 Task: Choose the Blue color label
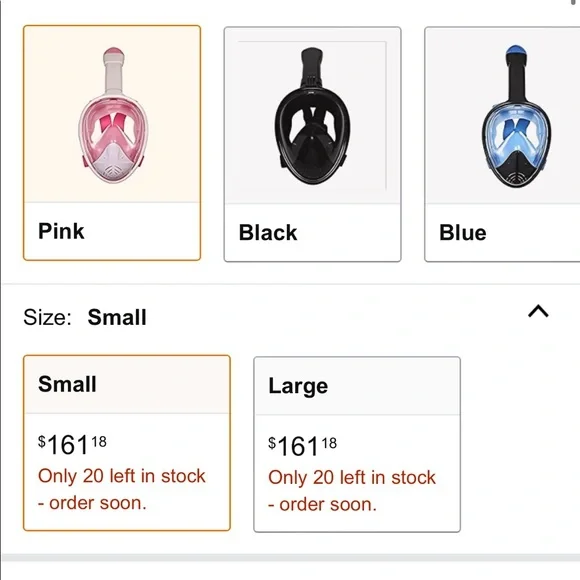coord(463,233)
